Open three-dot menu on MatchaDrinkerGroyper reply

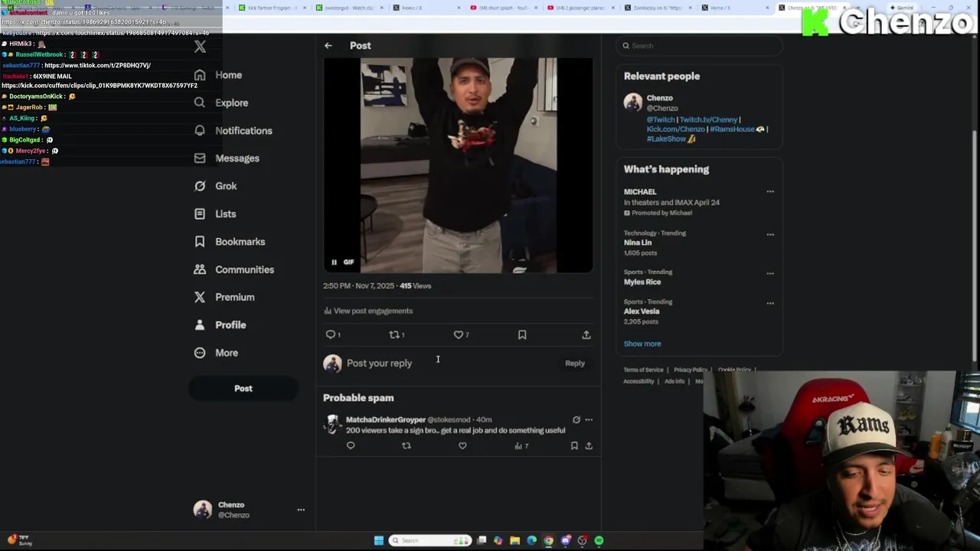(589, 419)
